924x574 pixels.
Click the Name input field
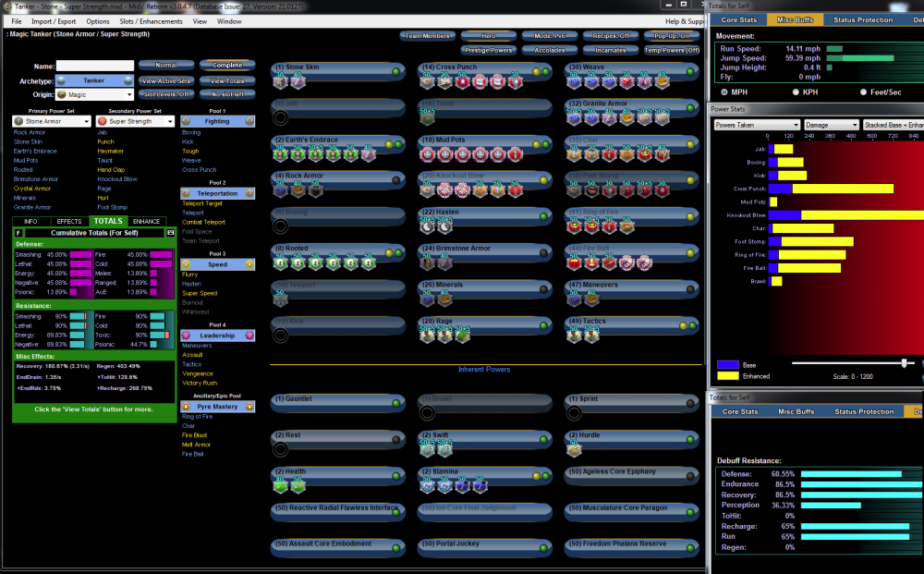pyautogui.click(x=95, y=65)
